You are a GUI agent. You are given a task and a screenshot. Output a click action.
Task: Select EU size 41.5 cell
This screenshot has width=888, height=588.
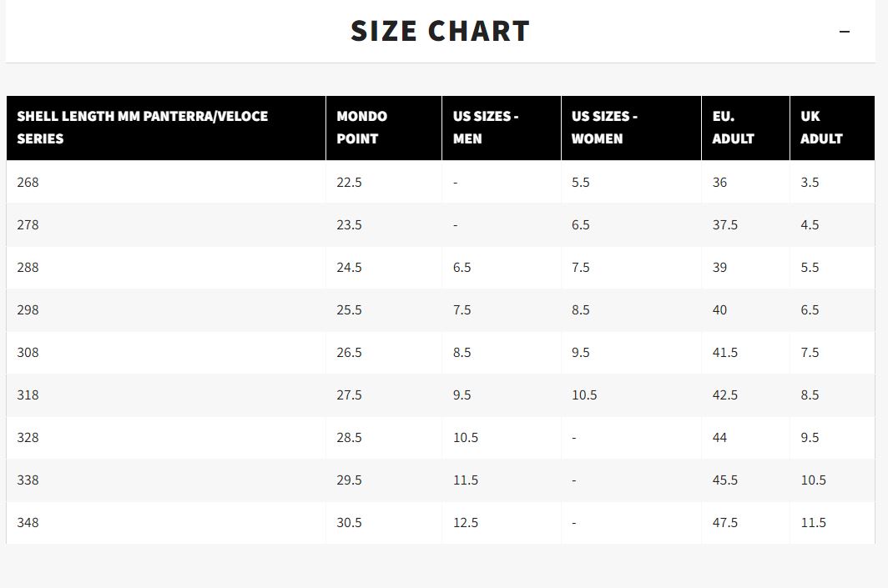(x=745, y=352)
